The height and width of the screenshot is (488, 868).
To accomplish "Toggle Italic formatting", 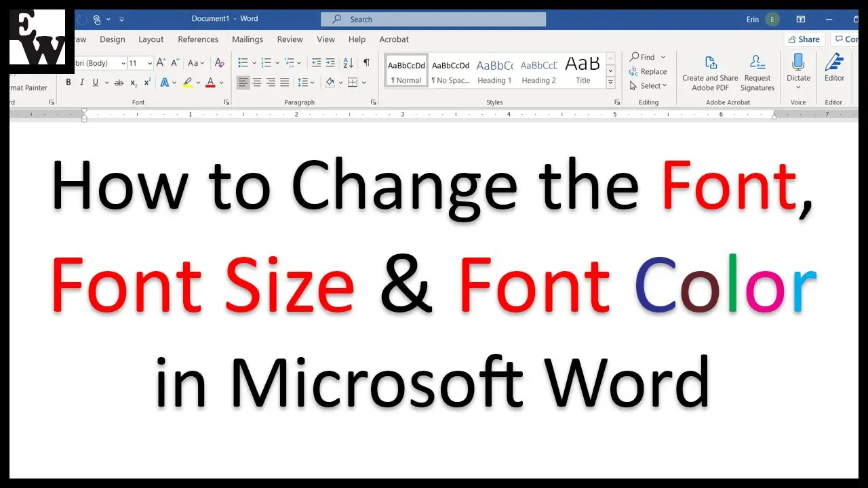I will coord(82,83).
